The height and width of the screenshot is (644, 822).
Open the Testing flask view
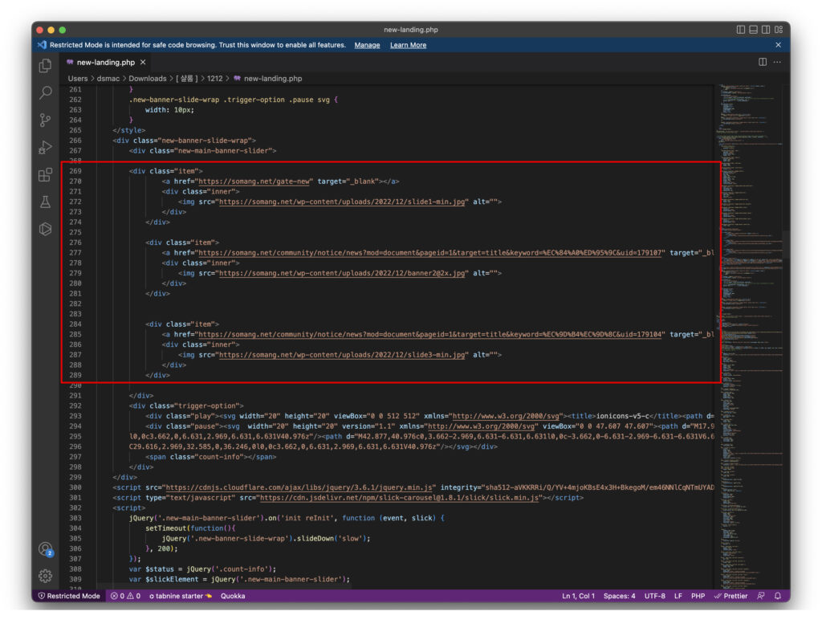pyautogui.click(x=46, y=202)
